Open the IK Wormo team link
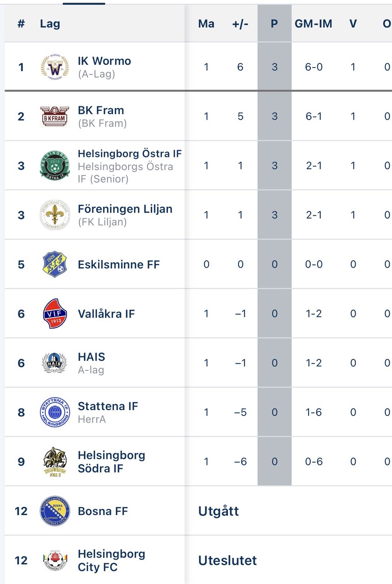 [x=104, y=61]
